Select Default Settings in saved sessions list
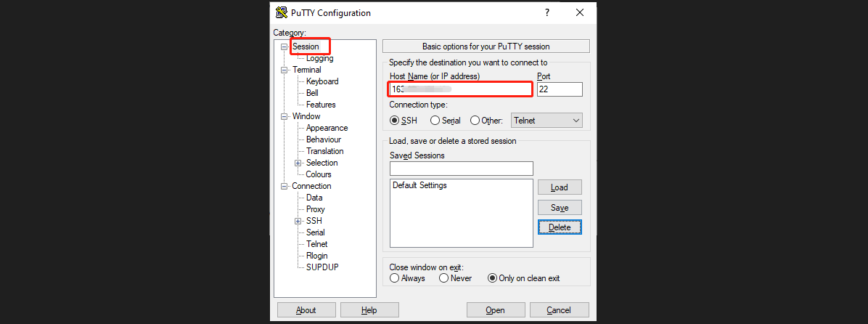Viewport: 868px width, 324px height. pos(419,185)
